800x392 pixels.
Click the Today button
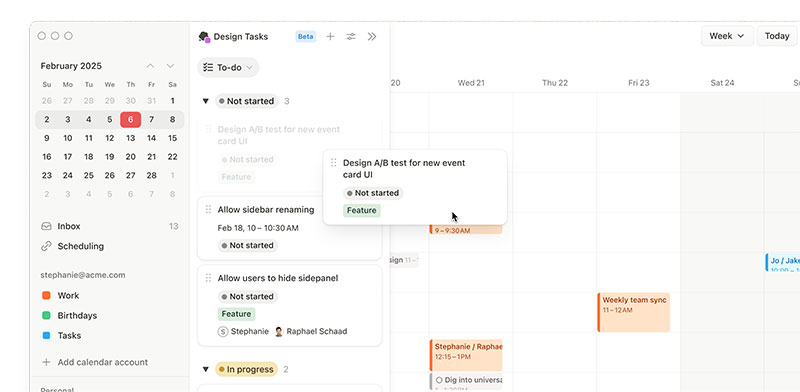click(777, 36)
